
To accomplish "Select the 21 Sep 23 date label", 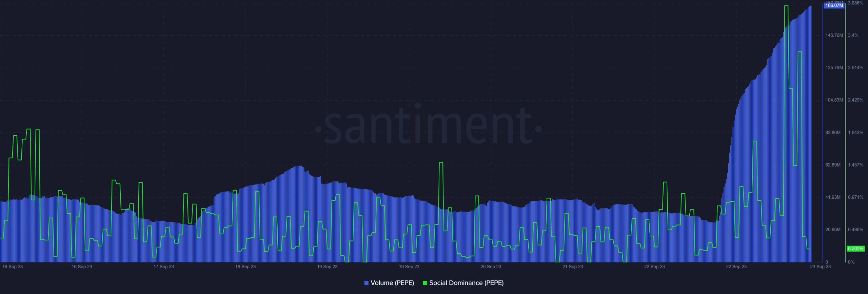I will pyautogui.click(x=573, y=267).
